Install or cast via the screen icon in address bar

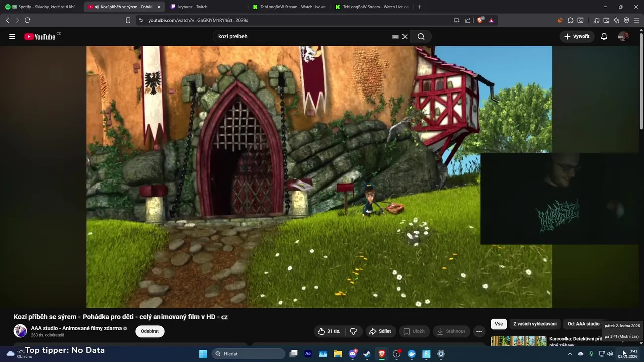456,20
